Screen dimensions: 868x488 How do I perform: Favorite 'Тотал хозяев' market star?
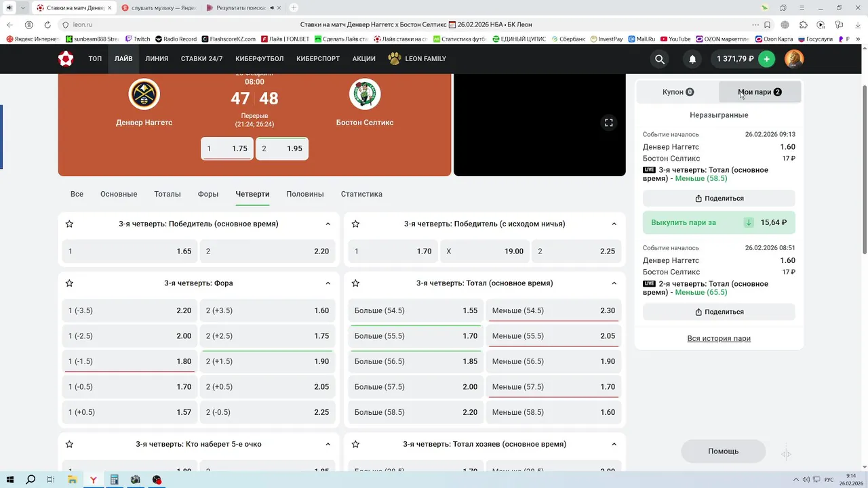coord(355,445)
